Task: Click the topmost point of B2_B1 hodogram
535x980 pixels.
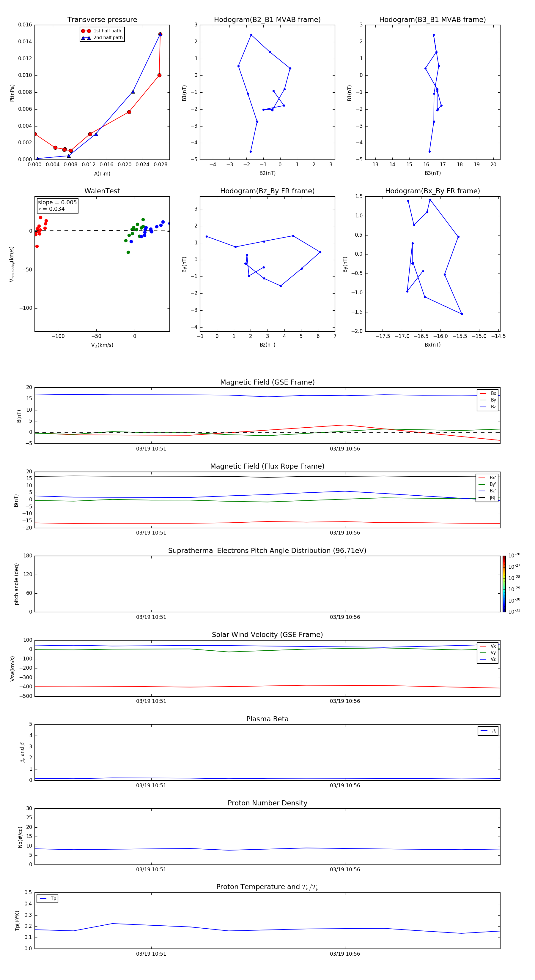Action: 251,35
